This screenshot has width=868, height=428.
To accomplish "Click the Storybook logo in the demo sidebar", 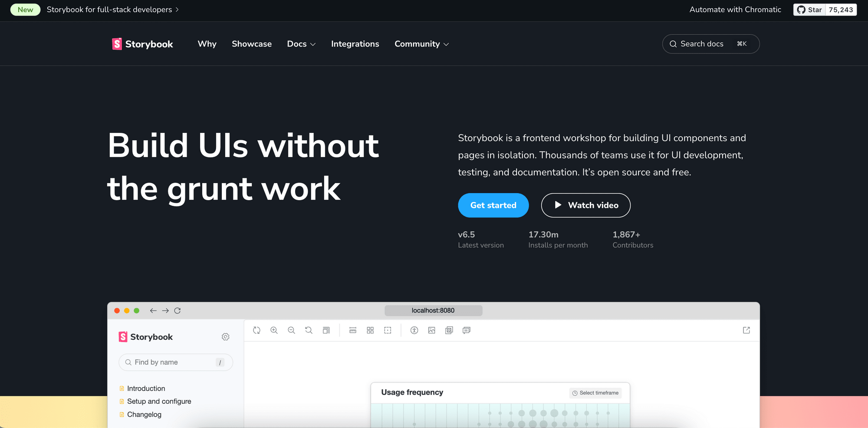I will point(146,337).
